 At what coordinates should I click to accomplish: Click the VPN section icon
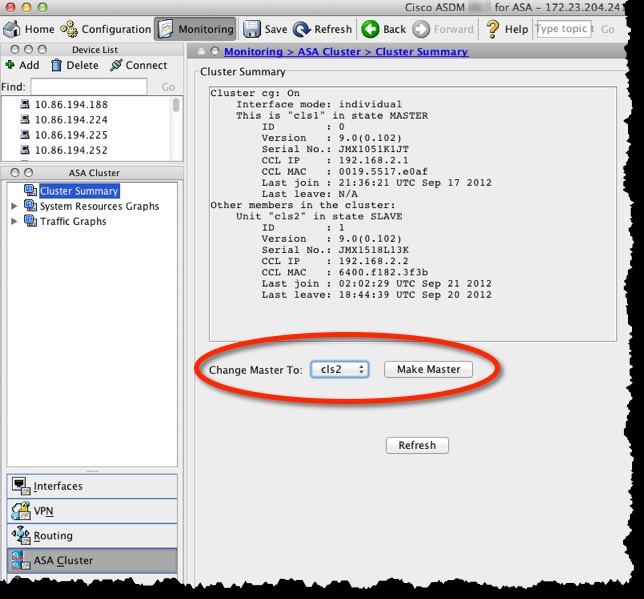tap(21, 511)
